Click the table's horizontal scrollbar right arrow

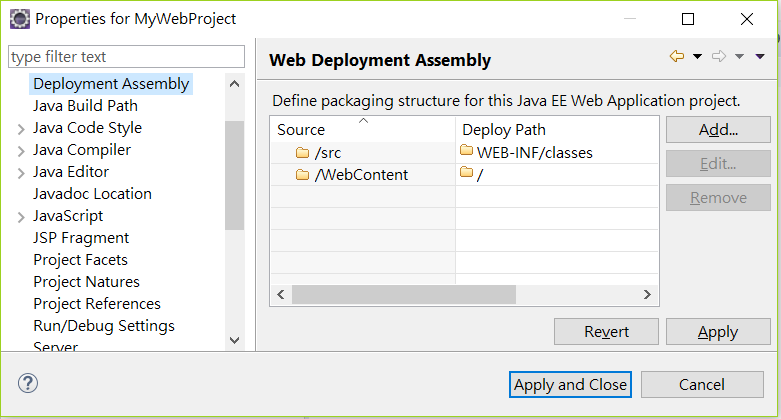pyautogui.click(x=647, y=294)
